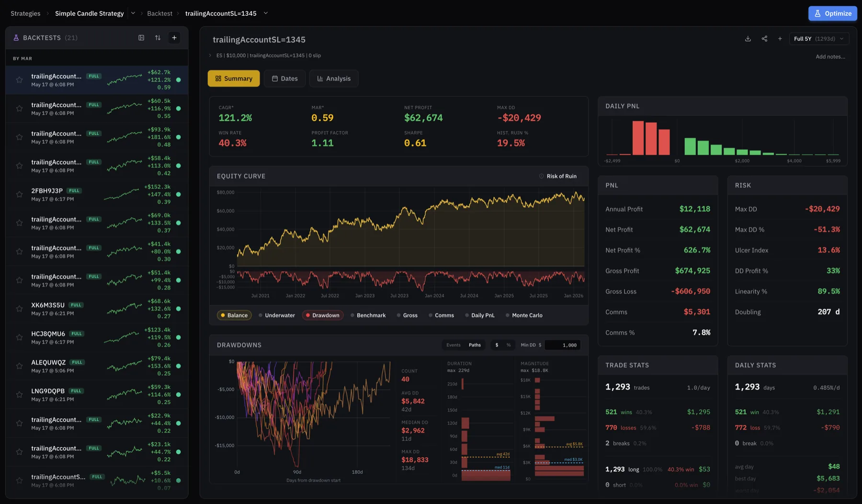The height and width of the screenshot is (504, 862).
Task: Star the ALEQUWQZ backtest
Action: pos(19,366)
